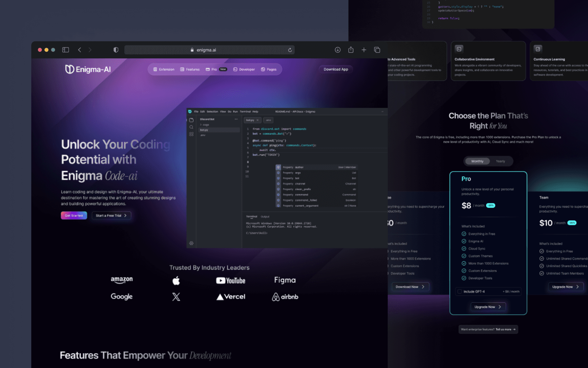Screen dimensions: 588x368
Task: Open the File menu in the code editor
Action: coord(196,112)
